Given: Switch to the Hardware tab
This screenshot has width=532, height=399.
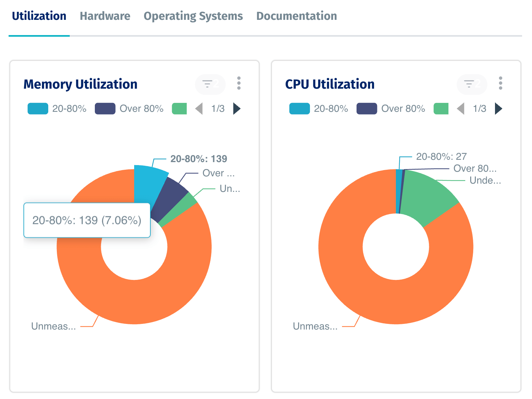Looking at the screenshot, I should [x=105, y=16].
